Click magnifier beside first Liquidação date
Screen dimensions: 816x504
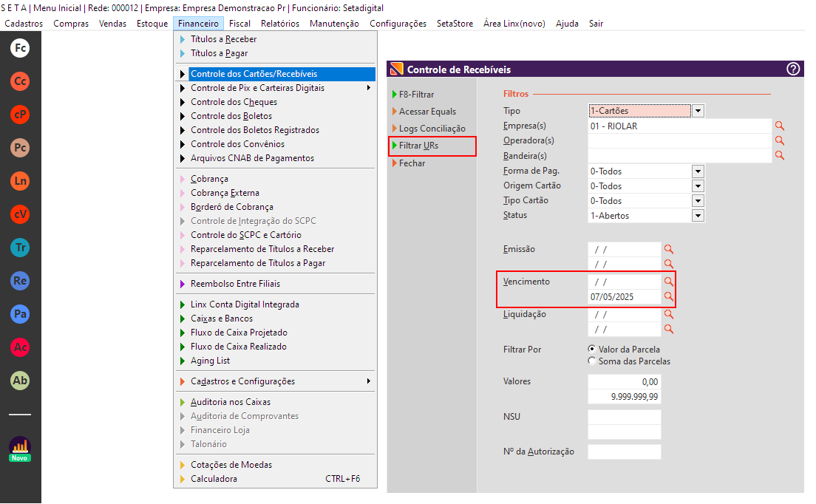[668, 314]
